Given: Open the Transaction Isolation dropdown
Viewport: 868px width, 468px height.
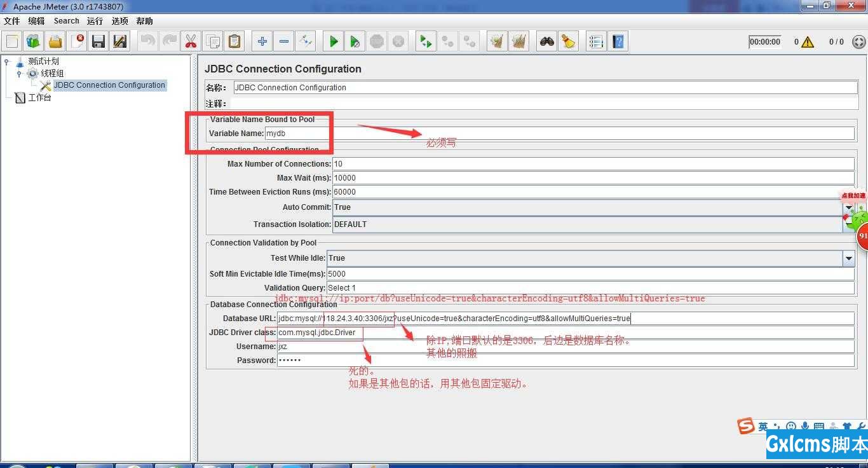Looking at the screenshot, I should tap(848, 224).
